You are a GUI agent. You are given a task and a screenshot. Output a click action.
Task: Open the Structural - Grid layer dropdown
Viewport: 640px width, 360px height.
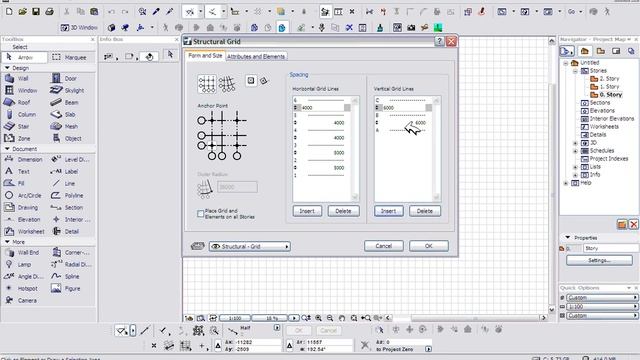pos(249,246)
